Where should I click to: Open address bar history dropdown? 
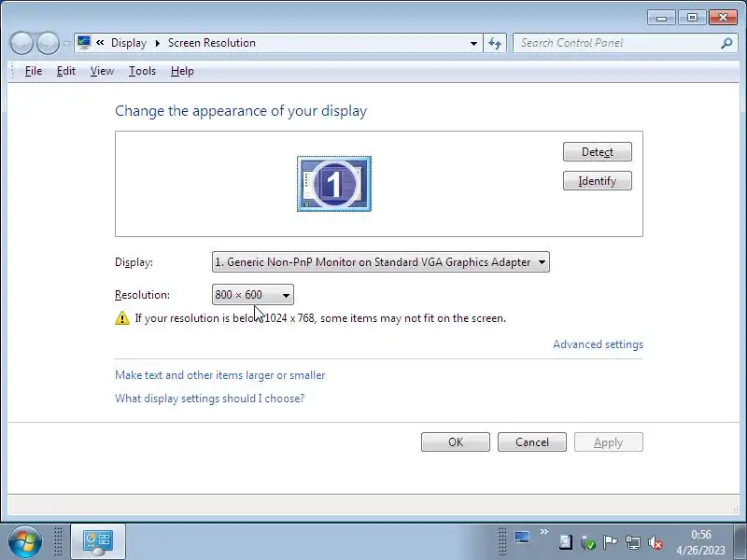(473, 43)
